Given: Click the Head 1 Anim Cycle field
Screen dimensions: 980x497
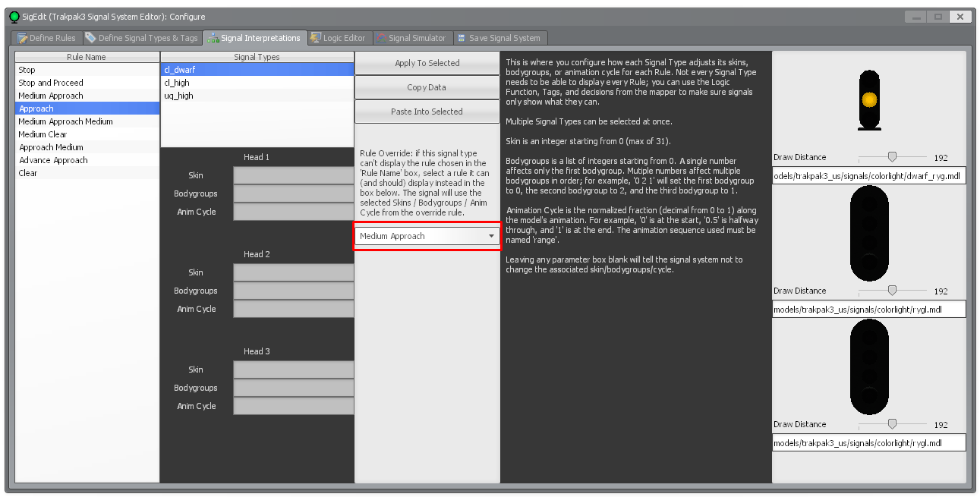Looking at the screenshot, I should 294,212.
